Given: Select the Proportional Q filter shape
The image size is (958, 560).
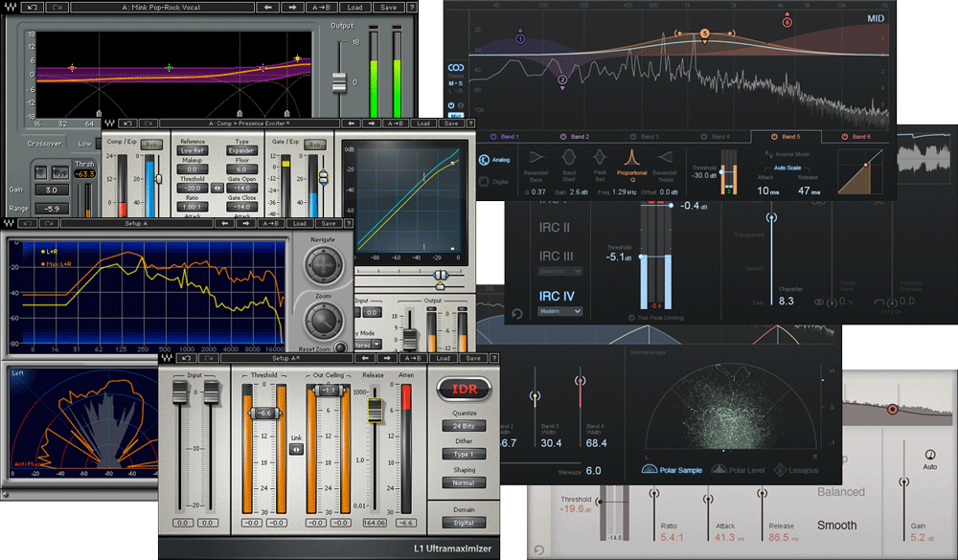Looking at the screenshot, I should tap(631, 164).
